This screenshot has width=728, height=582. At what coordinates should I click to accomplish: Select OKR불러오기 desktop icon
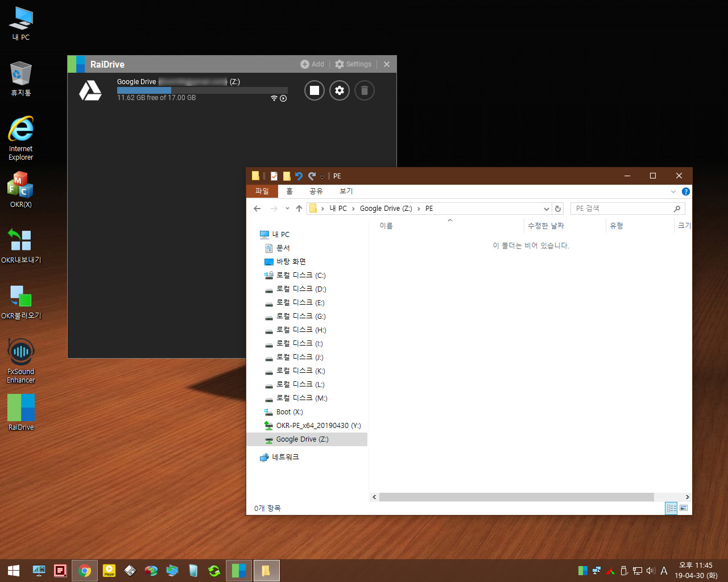tap(21, 301)
